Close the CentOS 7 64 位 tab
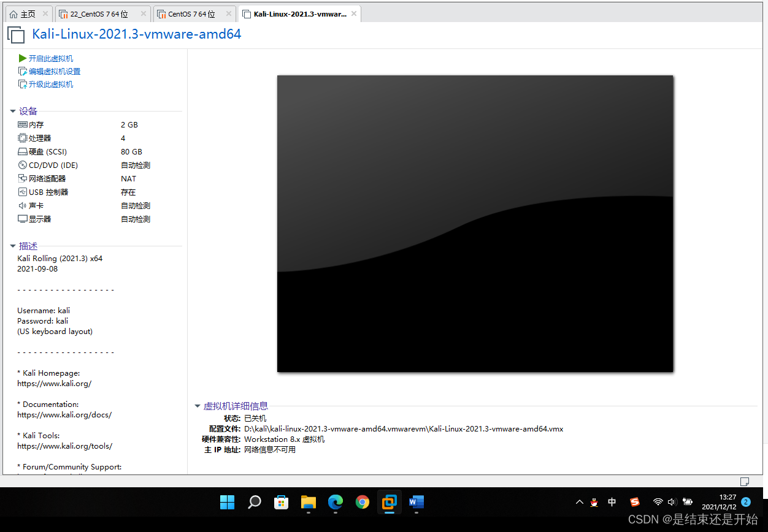The height and width of the screenshot is (532, 768). [228, 14]
